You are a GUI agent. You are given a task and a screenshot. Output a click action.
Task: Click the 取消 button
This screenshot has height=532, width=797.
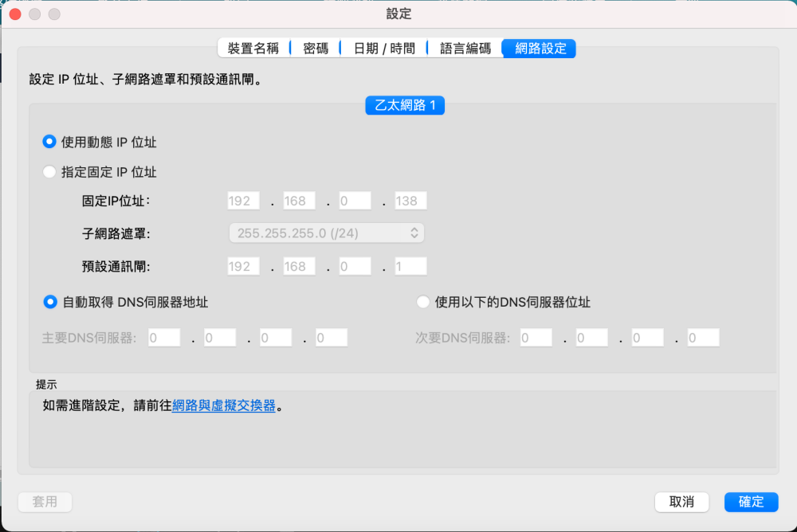coord(681,502)
